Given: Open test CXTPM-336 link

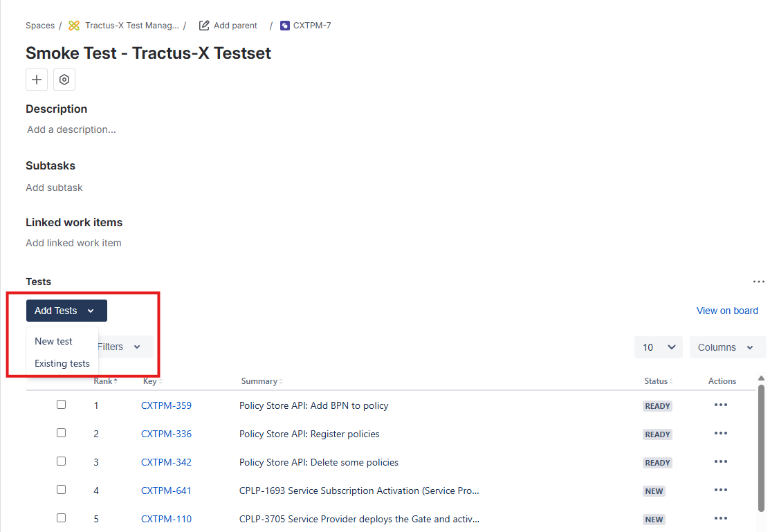Looking at the screenshot, I should [x=167, y=434].
